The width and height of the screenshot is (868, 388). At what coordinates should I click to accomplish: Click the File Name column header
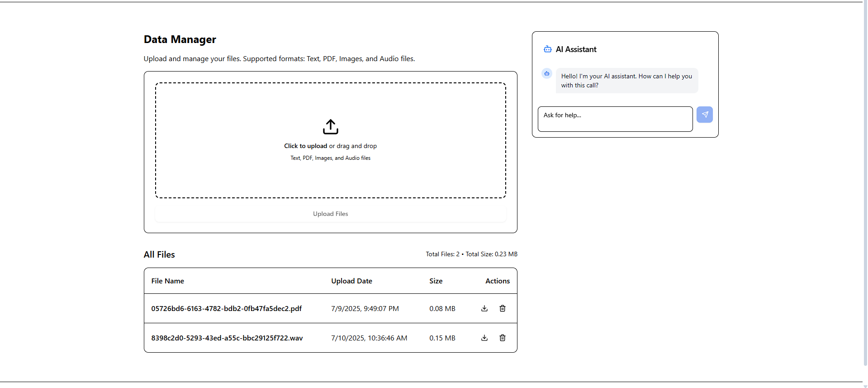(168, 281)
